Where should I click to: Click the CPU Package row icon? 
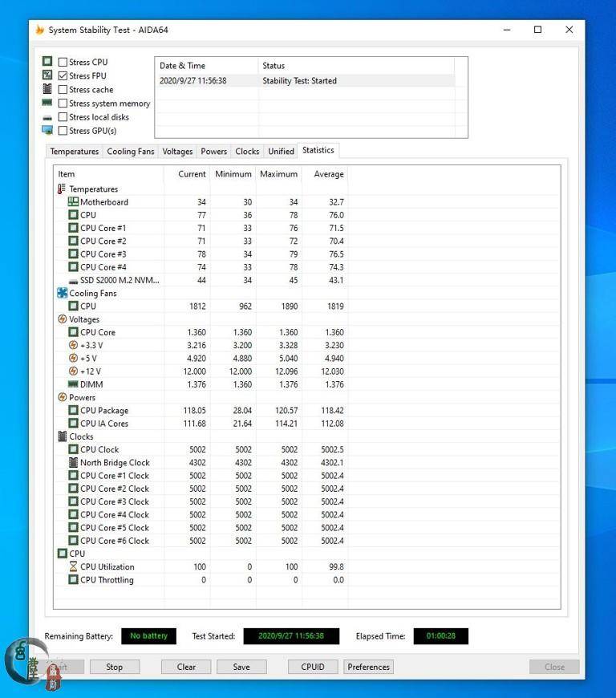[74, 410]
